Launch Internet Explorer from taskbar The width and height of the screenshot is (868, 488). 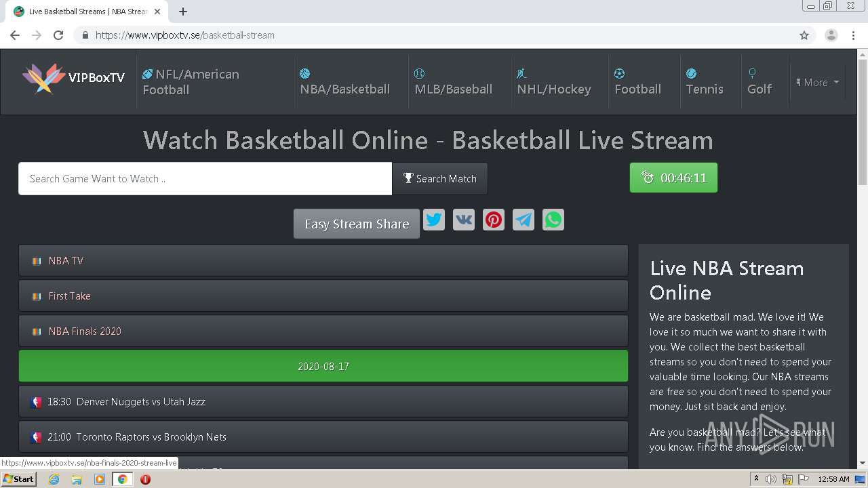point(54,479)
